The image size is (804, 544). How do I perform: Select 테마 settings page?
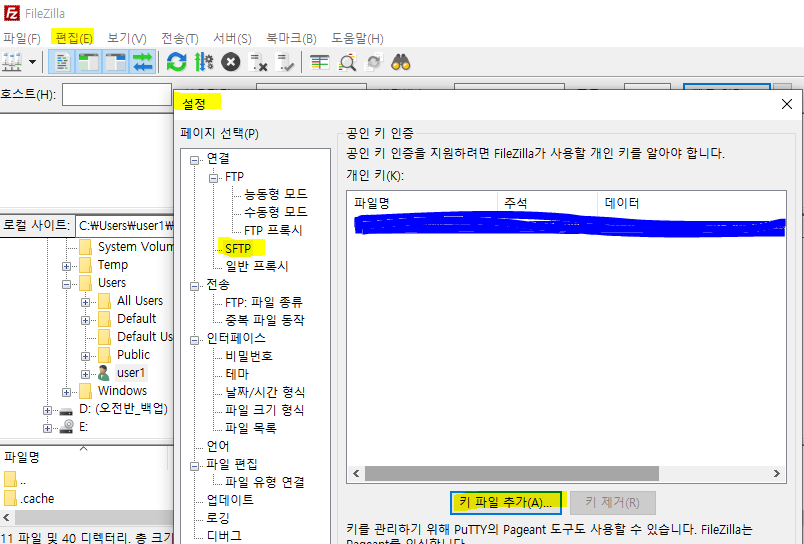(x=237, y=374)
